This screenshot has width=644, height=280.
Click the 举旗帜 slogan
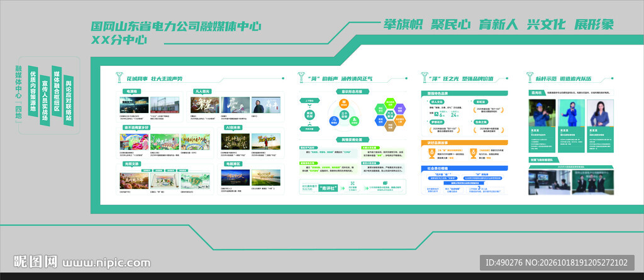pos(402,24)
